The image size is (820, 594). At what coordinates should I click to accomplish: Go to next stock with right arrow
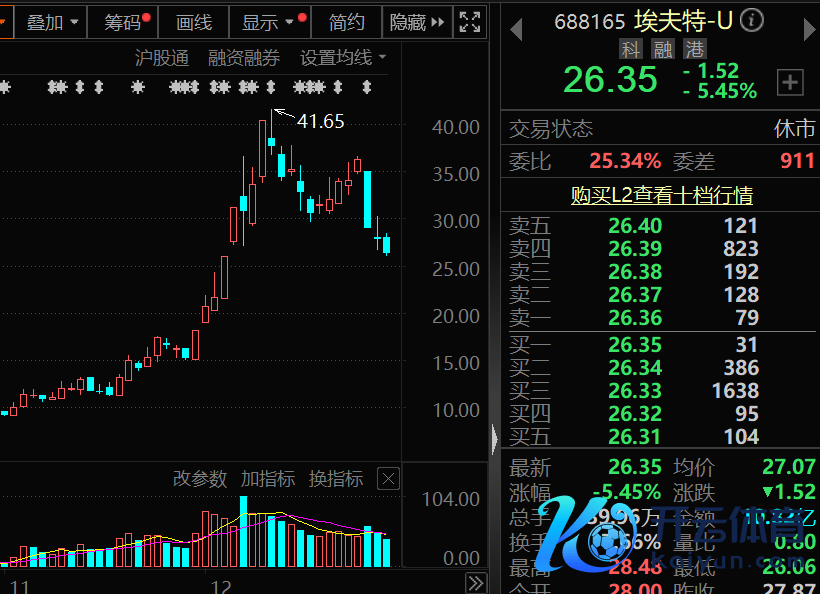click(x=809, y=30)
